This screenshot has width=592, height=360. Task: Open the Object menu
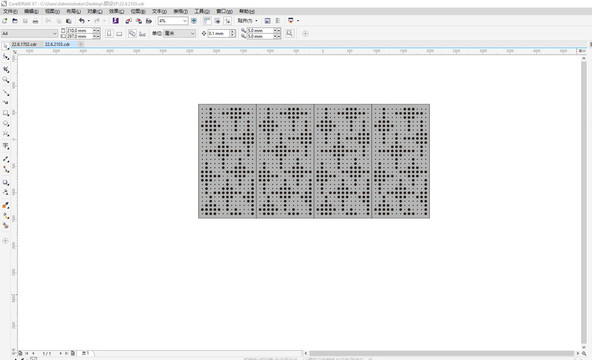[x=95, y=11]
